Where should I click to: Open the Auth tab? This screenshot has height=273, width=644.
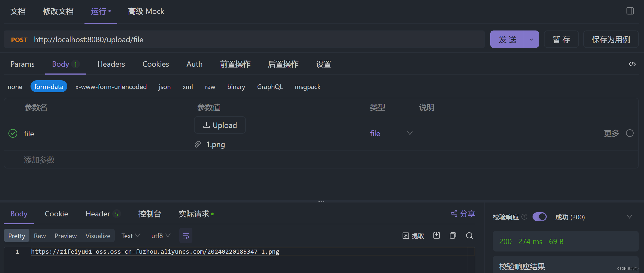click(195, 64)
